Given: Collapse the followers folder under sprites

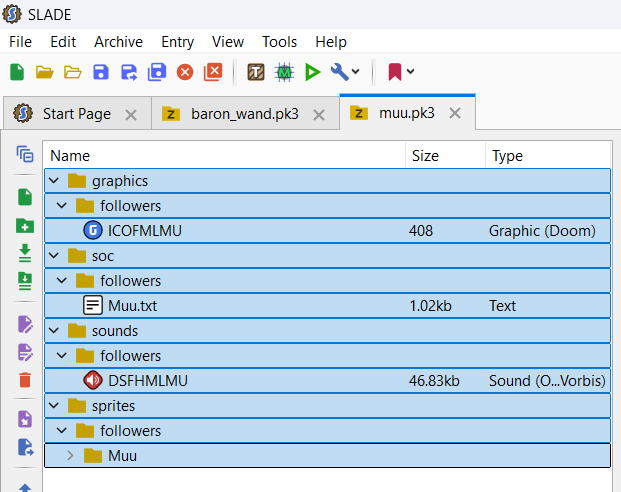Looking at the screenshot, I should click(x=62, y=431).
